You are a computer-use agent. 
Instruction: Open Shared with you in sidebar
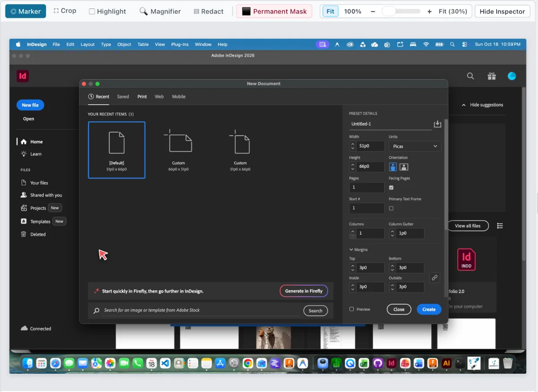(42, 195)
